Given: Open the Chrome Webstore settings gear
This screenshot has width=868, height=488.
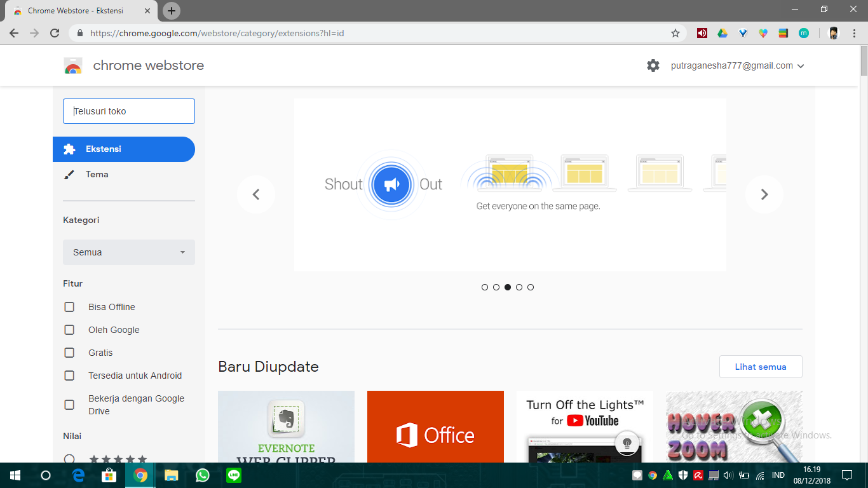Looking at the screenshot, I should pos(653,65).
